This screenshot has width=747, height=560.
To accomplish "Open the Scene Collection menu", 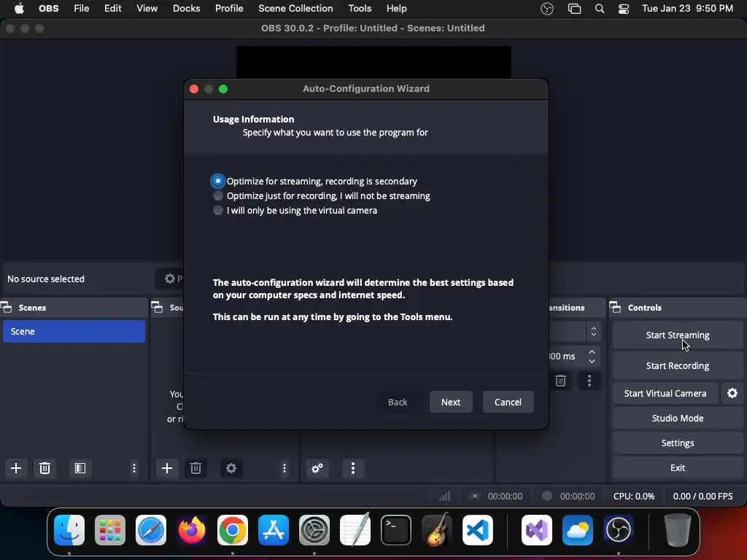I will [295, 9].
